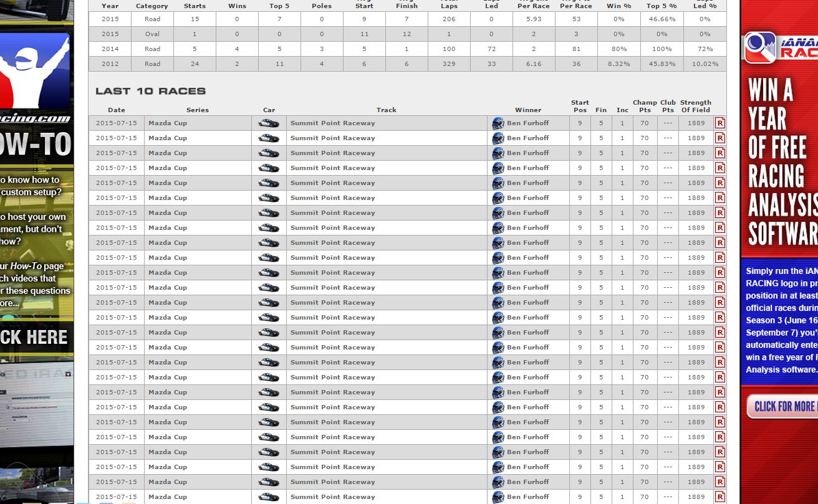Select the 2014 Road stats row
The image size is (818, 504).
(x=407, y=49)
